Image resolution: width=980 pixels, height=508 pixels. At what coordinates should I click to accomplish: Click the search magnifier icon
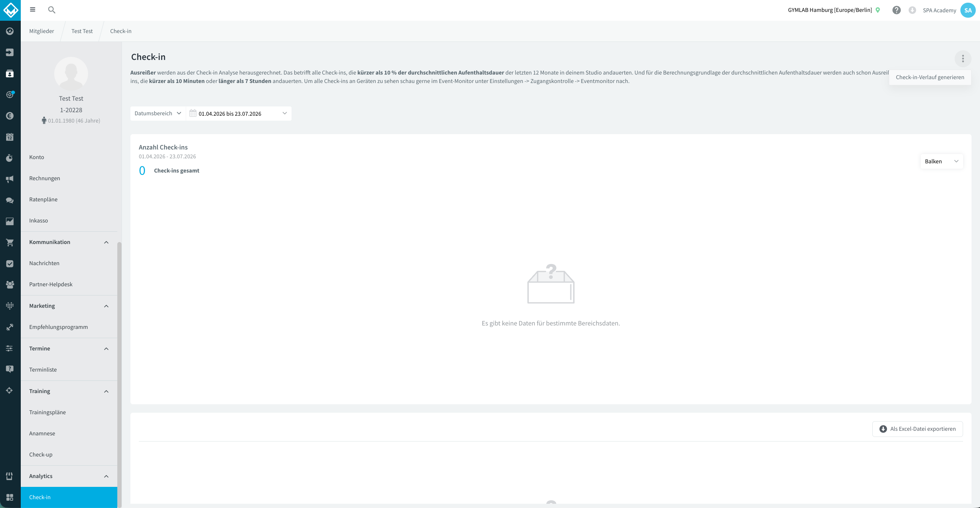(x=52, y=10)
